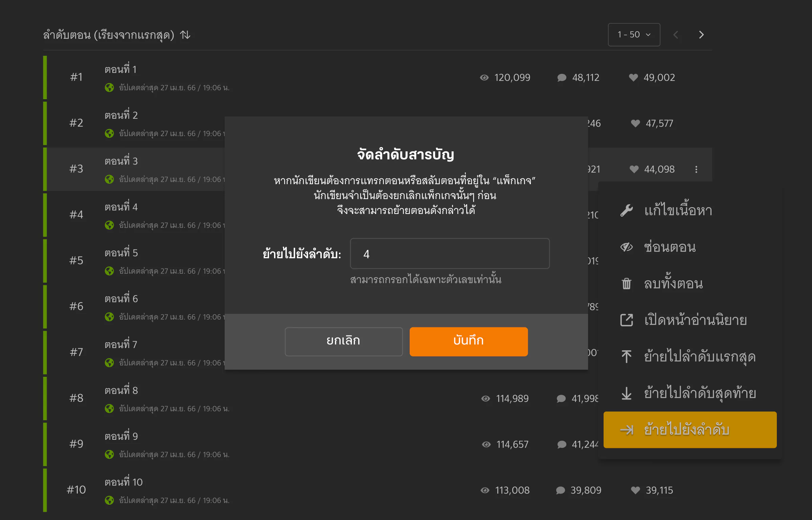This screenshot has width=812, height=520.
Task: Click the crossed-eye icon beside ซ่อนตอน
Action: tap(627, 247)
